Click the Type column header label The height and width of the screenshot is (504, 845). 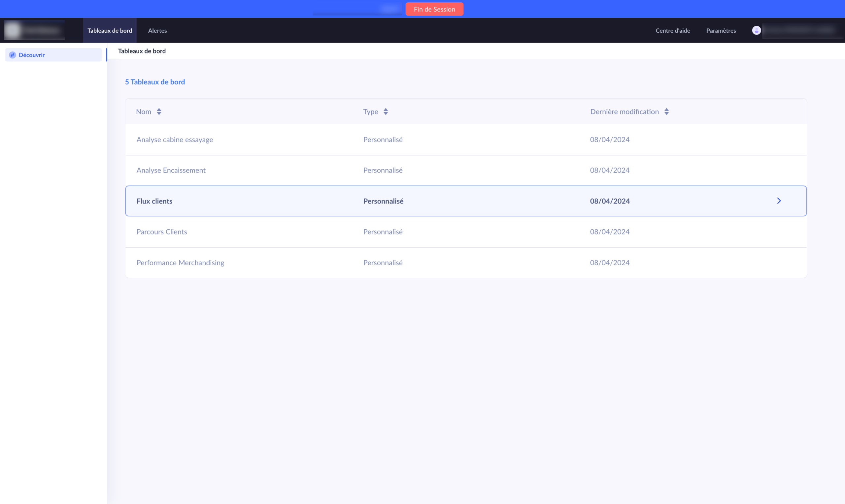(x=370, y=112)
